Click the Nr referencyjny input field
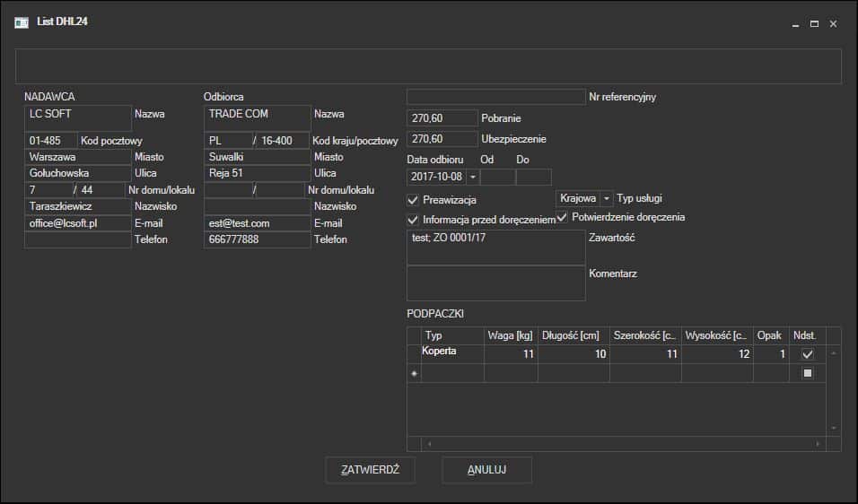 [495, 97]
